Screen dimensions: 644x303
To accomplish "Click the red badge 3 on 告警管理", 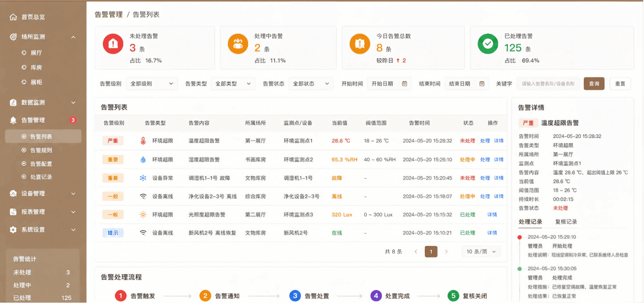I will coord(73,120).
